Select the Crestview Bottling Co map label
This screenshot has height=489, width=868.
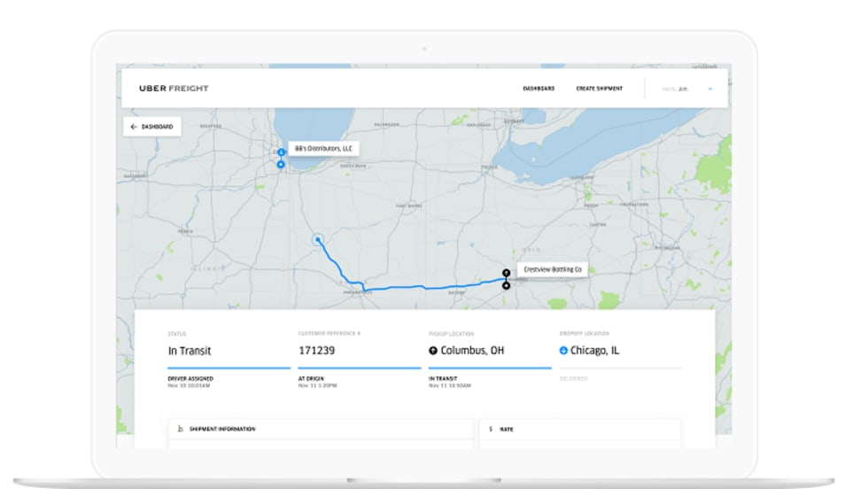coord(553,269)
